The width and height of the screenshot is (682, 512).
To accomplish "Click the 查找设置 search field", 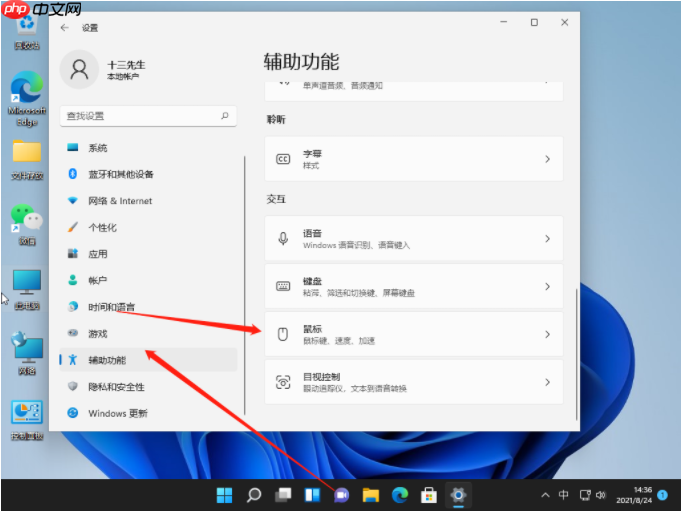I will click(148, 116).
